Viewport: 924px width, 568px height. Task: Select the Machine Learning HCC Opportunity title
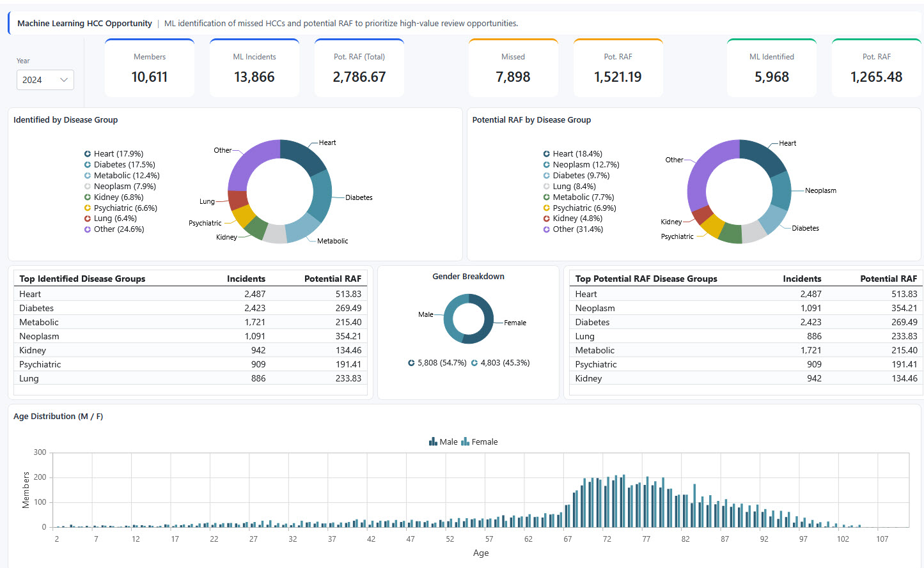click(84, 24)
